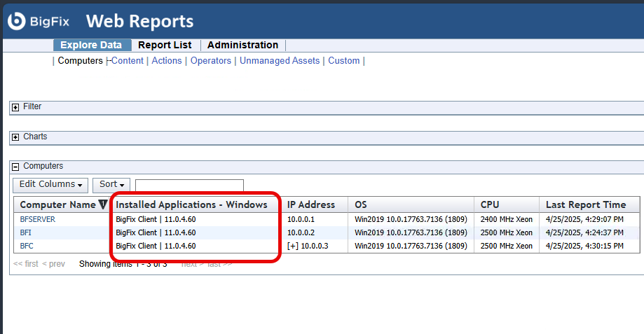Sort by the IP Address column header
This screenshot has height=334, width=644.
pos(311,204)
